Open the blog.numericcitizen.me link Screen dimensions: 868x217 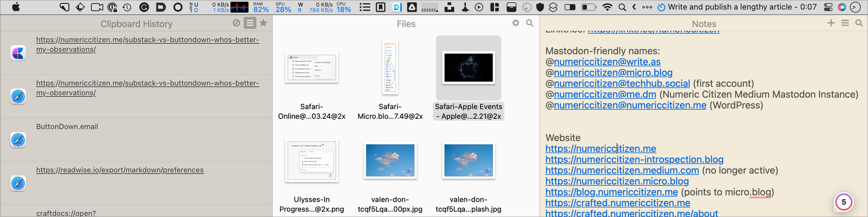coord(612,192)
